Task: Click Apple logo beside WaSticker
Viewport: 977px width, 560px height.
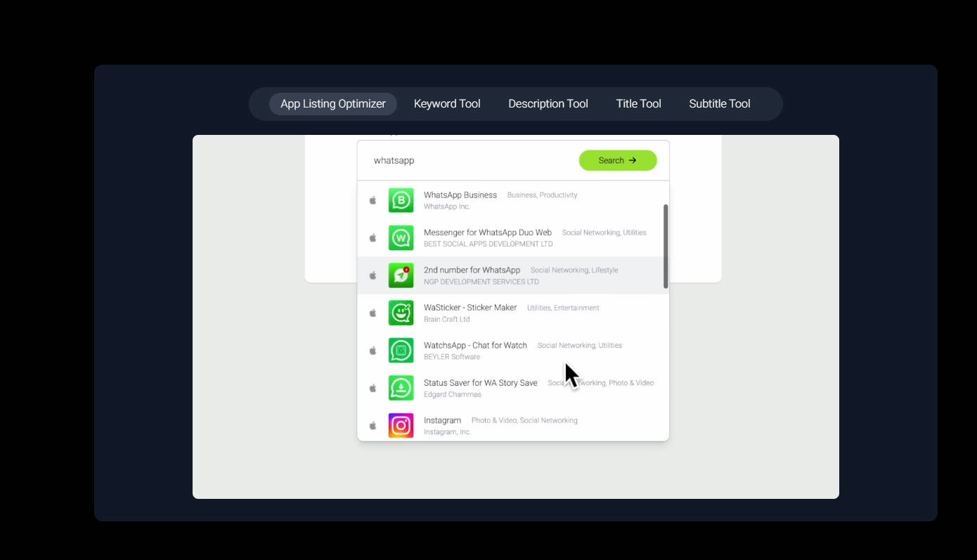Action: click(x=373, y=313)
